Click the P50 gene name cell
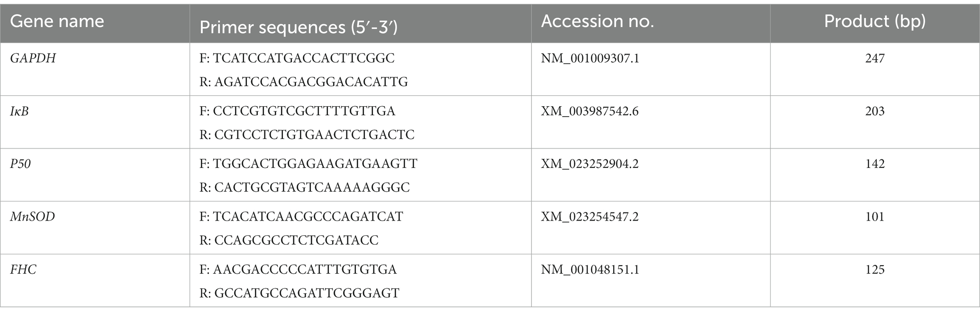 (x=20, y=164)
